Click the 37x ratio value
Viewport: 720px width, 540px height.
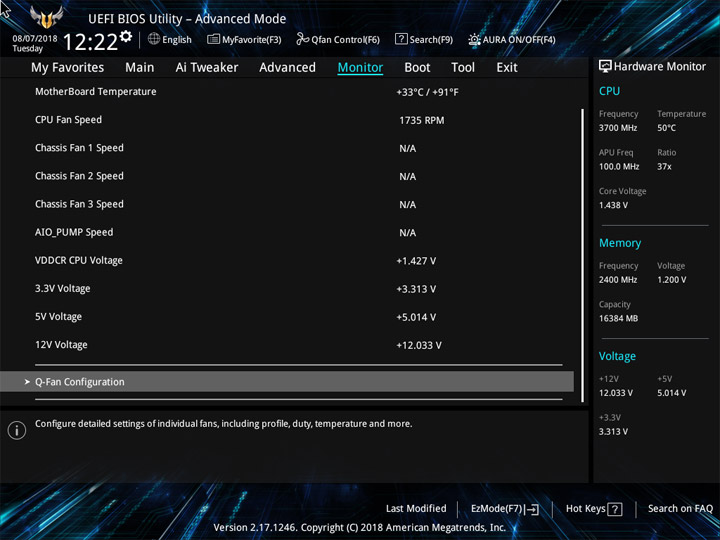tap(664, 166)
